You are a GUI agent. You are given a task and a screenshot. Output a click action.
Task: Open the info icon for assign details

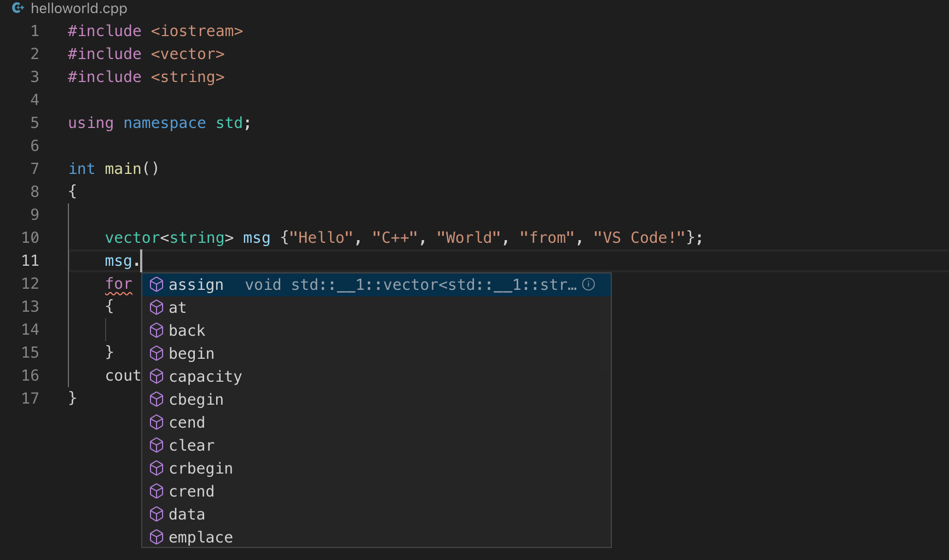coord(588,284)
